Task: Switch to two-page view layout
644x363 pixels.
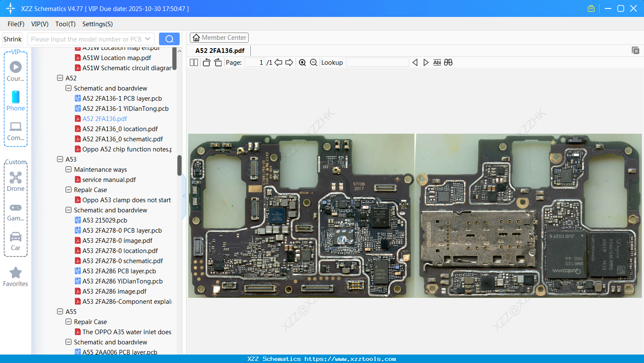Action: pos(194,63)
